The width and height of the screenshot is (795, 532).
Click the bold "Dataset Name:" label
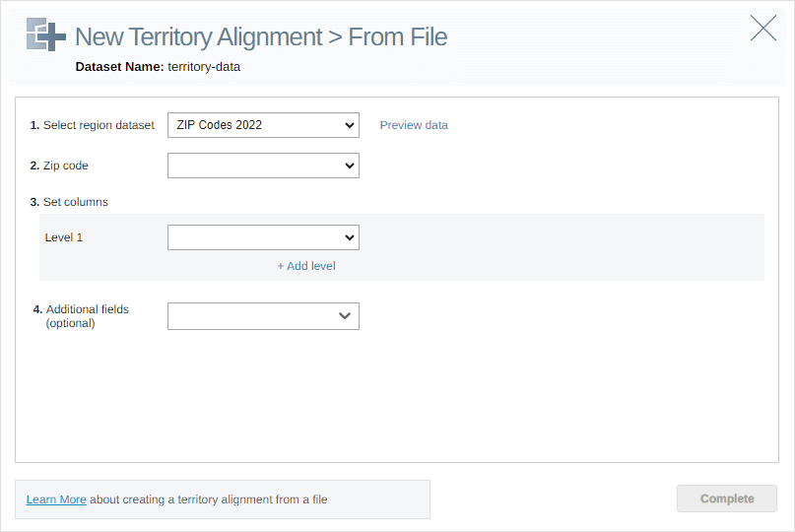tap(119, 67)
